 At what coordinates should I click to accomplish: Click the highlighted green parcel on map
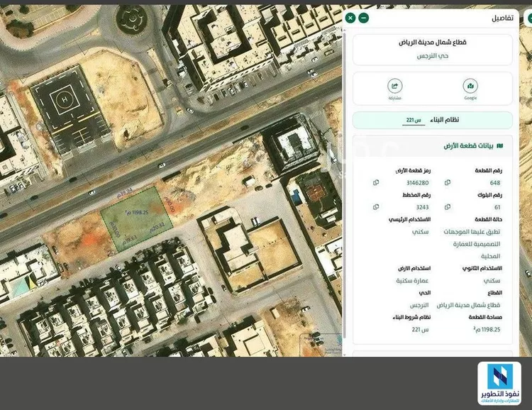click(137, 219)
